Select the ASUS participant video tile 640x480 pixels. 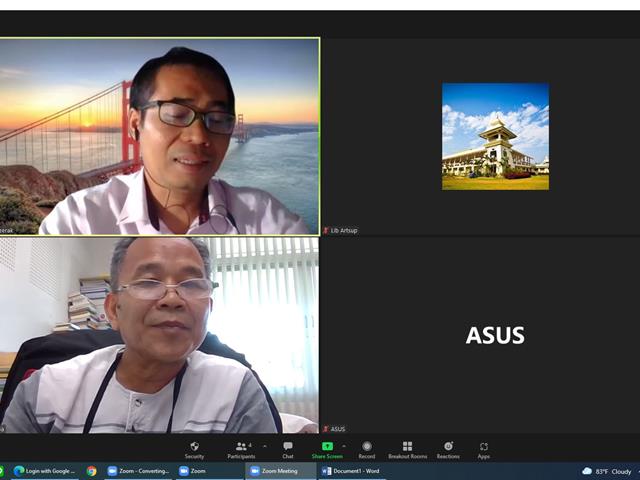click(x=480, y=335)
